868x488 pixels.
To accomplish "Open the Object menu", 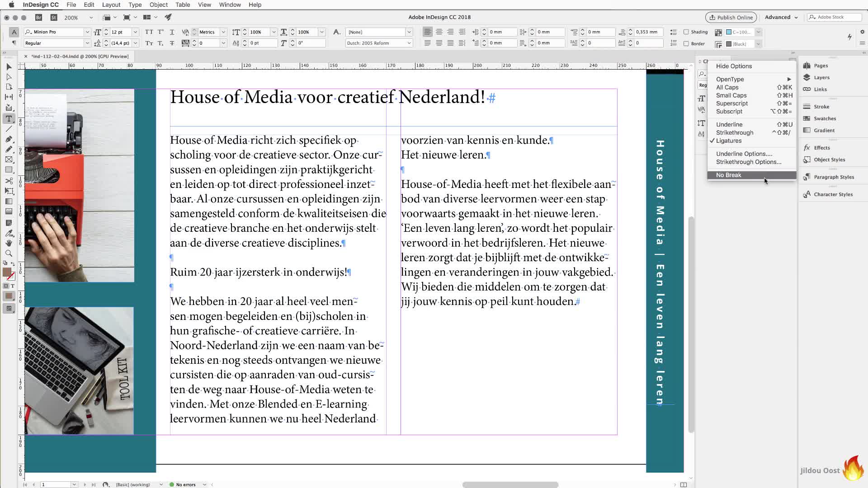I will click(x=159, y=5).
